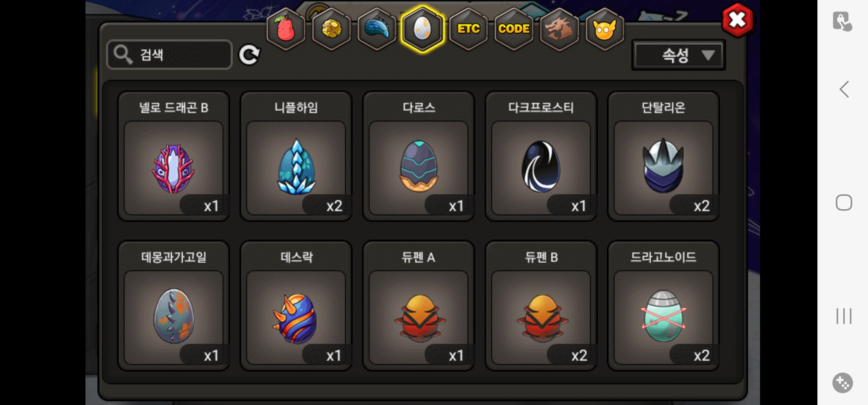This screenshot has width=868, height=405.
Task: Switch to the CODE tab
Action: pos(514,29)
